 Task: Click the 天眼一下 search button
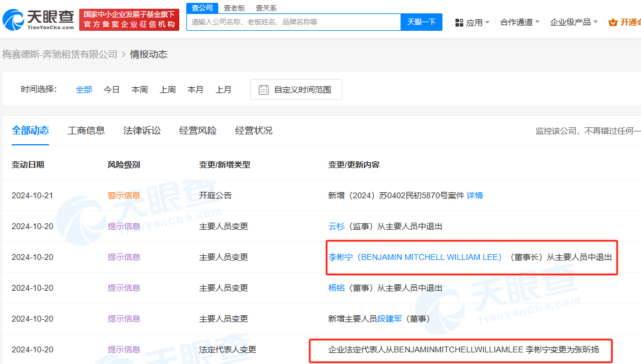[421, 22]
